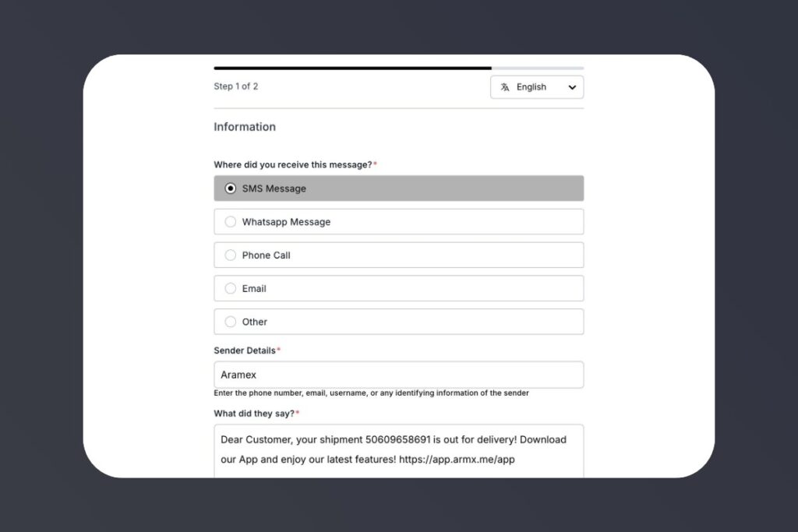Click the 'Step 1 of 2' indicator
This screenshot has height=532, width=798.
(235, 86)
